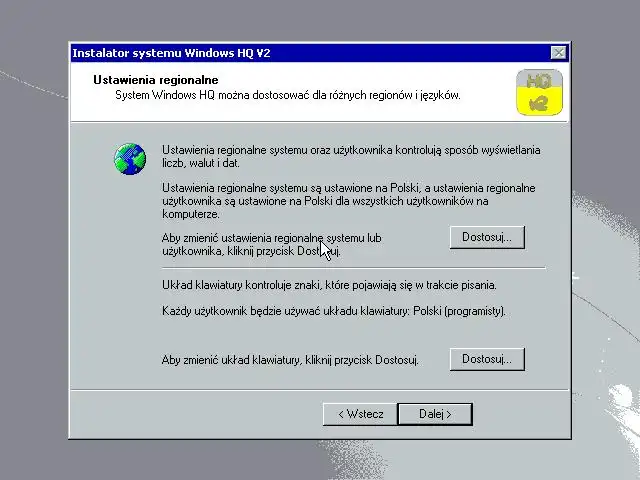Click text 'Układ klawiatury kontroluje znaki'
The width and height of the screenshot is (640, 480).
click(241, 285)
